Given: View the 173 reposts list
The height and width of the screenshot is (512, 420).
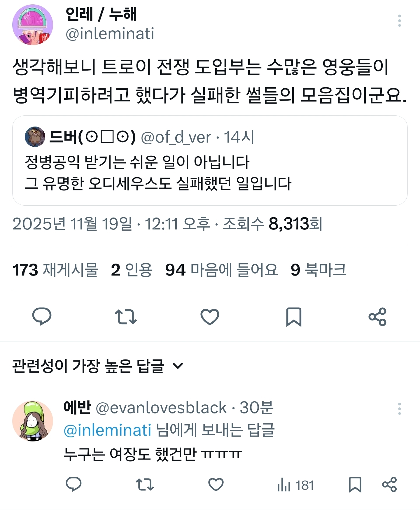Looking at the screenshot, I should (55, 270).
